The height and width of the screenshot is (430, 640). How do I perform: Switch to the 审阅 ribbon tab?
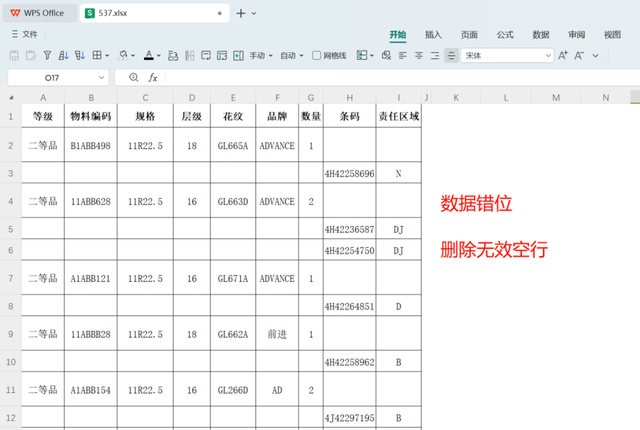pyautogui.click(x=576, y=35)
